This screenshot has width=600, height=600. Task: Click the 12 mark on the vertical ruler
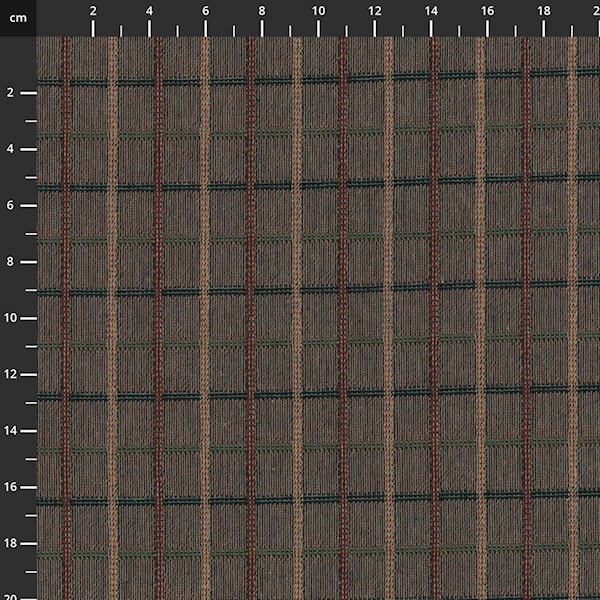[x=11, y=374]
